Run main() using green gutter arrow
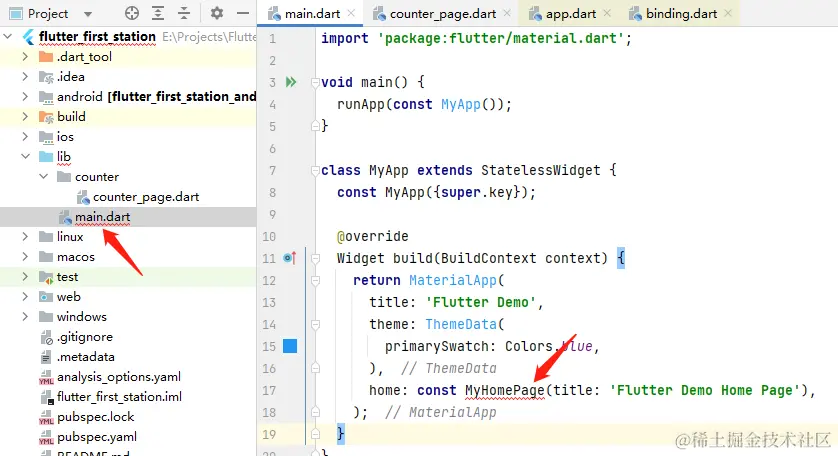 (x=291, y=82)
